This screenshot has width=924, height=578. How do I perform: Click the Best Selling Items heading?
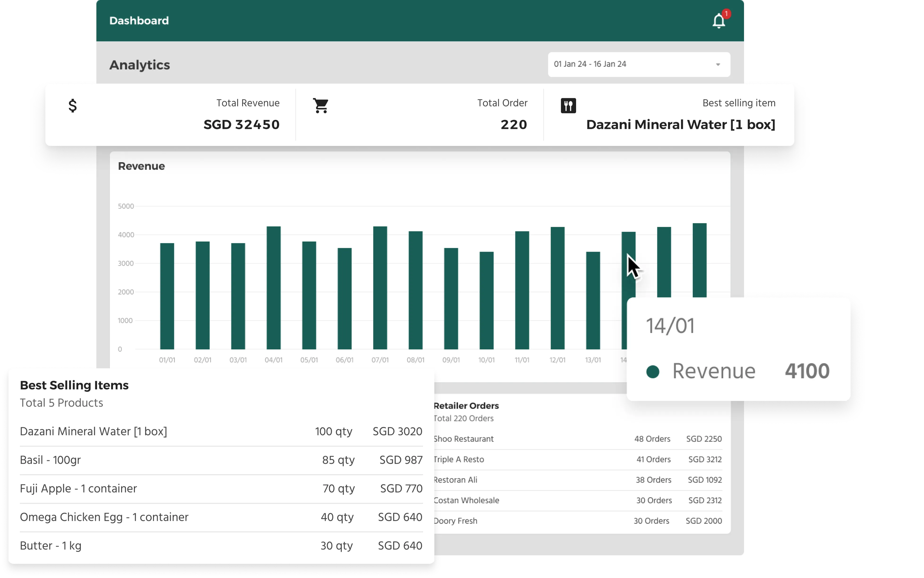[74, 385]
